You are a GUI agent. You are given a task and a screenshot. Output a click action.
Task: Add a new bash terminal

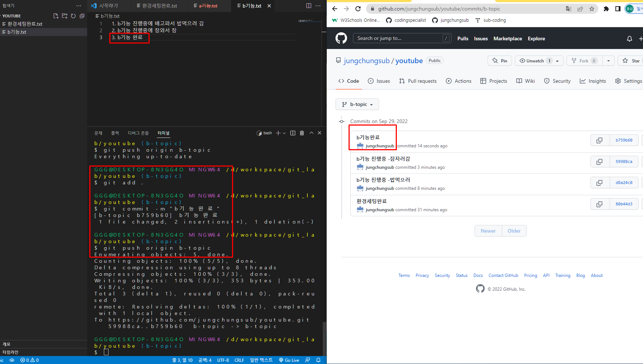point(278,133)
